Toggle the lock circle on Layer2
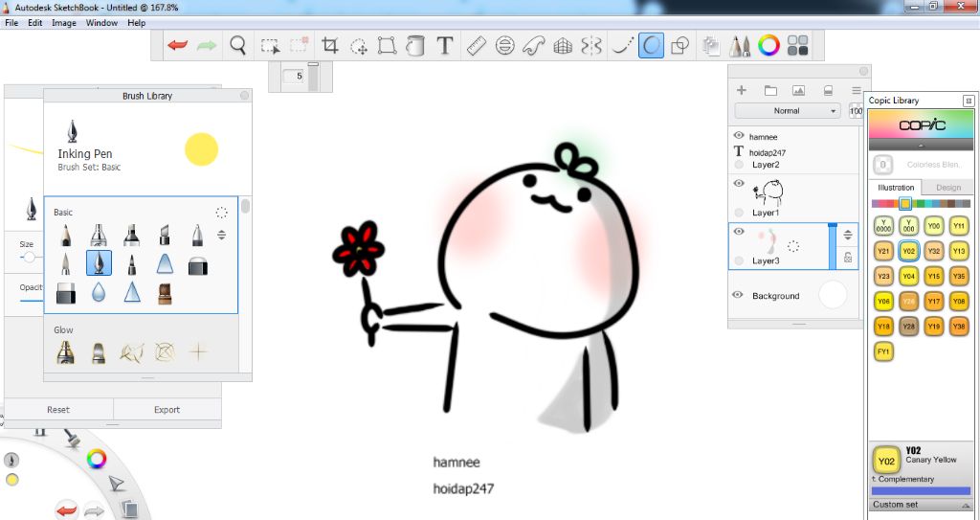 point(740,165)
